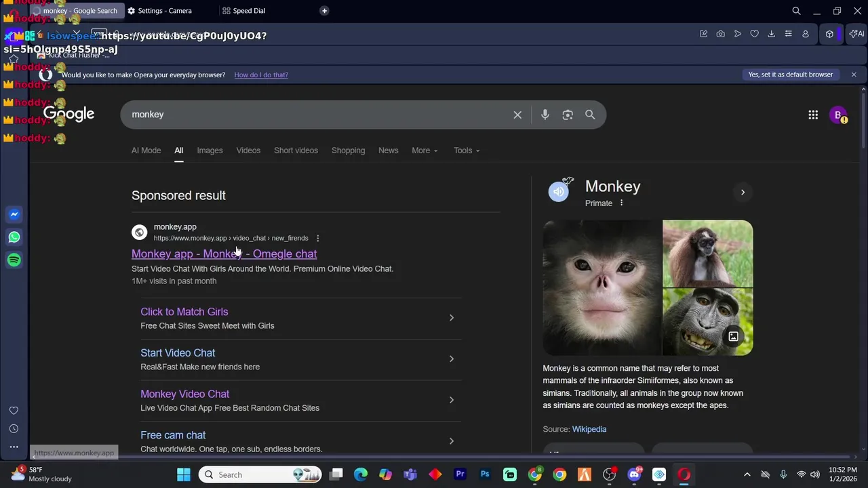The width and height of the screenshot is (868, 488).
Task: Click the snapshot camera toolbar icon
Action: (x=720, y=34)
